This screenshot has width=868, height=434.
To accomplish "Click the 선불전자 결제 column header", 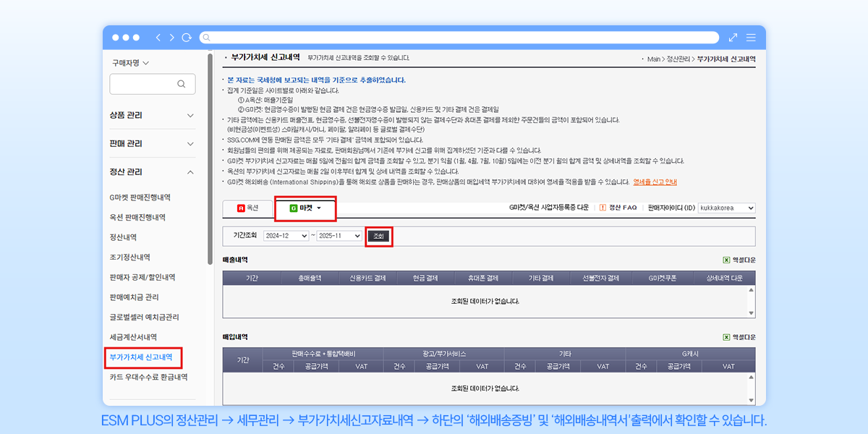I will tap(603, 278).
